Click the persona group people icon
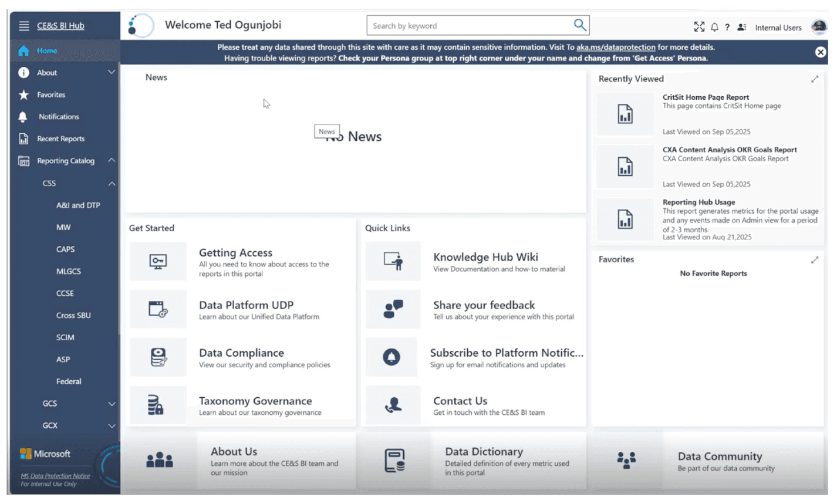Viewport: 837px width, 504px height. click(x=742, y=27)
